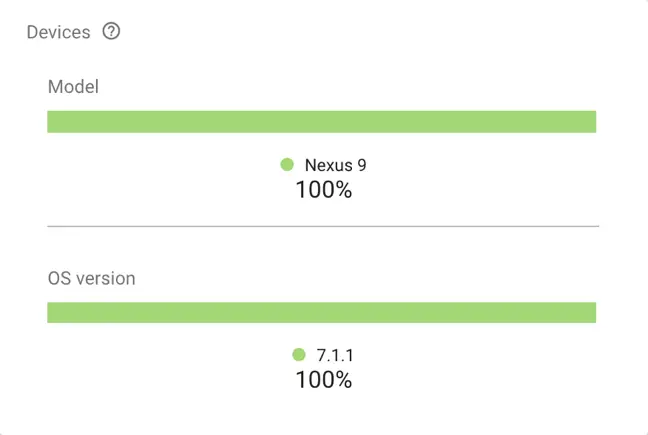Select the 7.1.1 legend marker
The width and height of the screenshot is (648, 435).
(298, 354)
